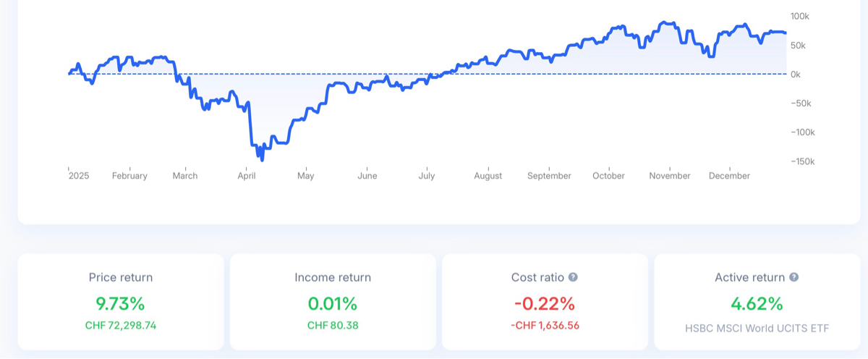Click the 100k label on the value axis

tap(799, 16)
